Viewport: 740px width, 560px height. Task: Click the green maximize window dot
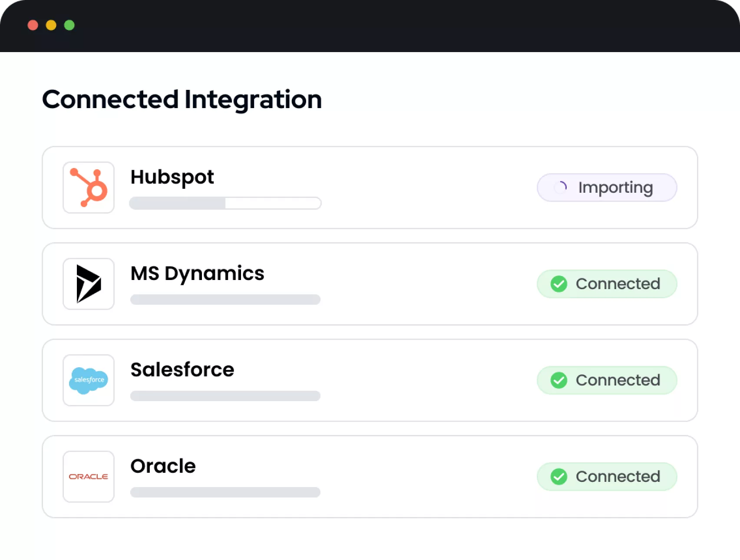(x=69, y=25)
